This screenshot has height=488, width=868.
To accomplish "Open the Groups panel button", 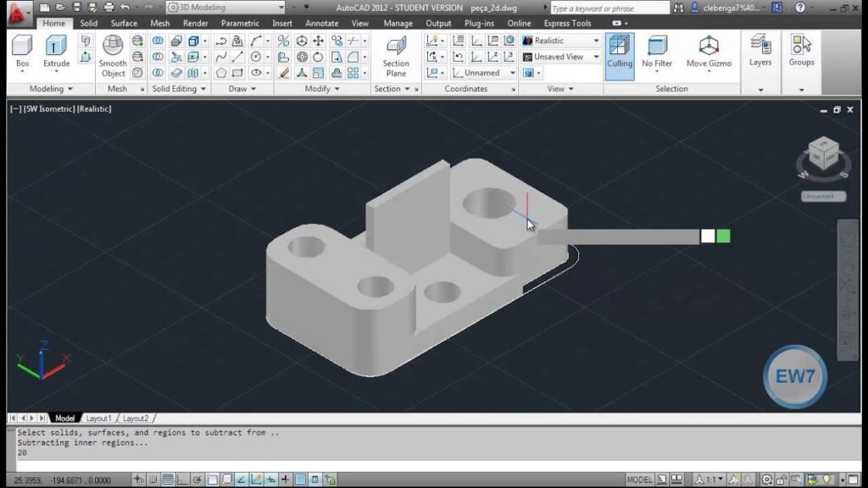I will click(801, 50).
